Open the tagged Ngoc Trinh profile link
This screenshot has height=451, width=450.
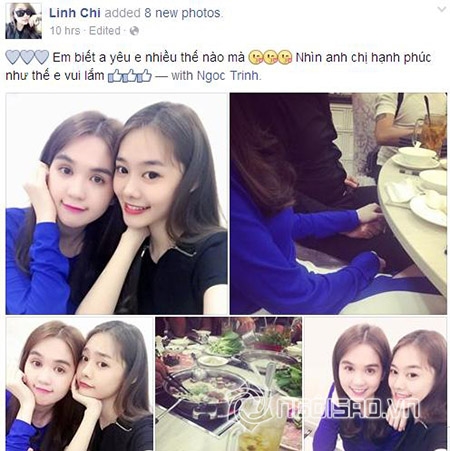[x=228, y=76]
